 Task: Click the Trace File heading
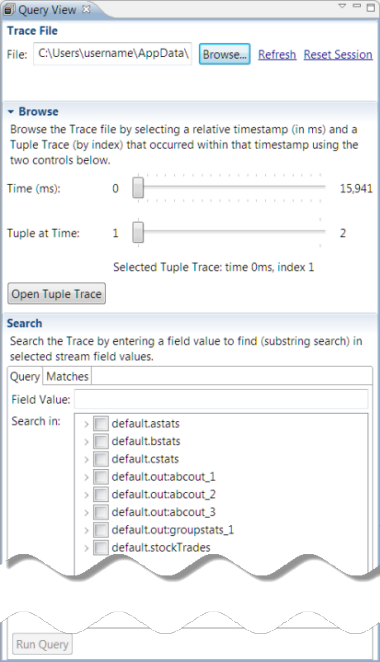pos(33,31)
